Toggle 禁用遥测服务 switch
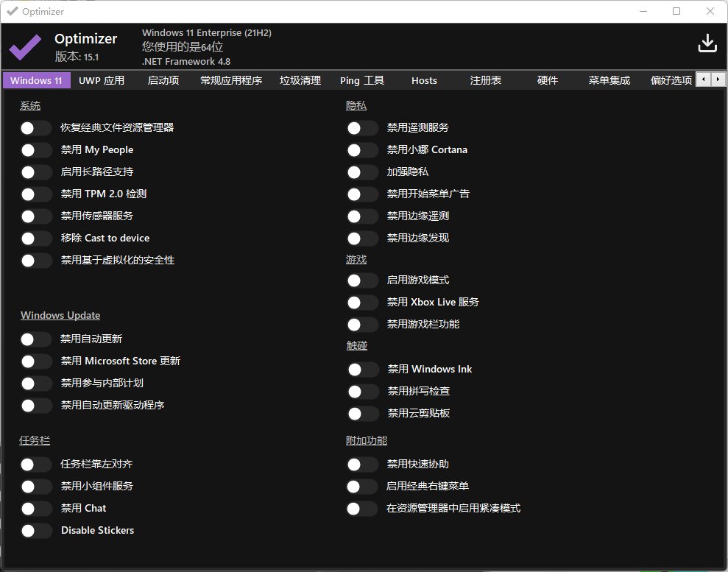Image resolution: width=728 pixels, height=572 pixels. 362,128
